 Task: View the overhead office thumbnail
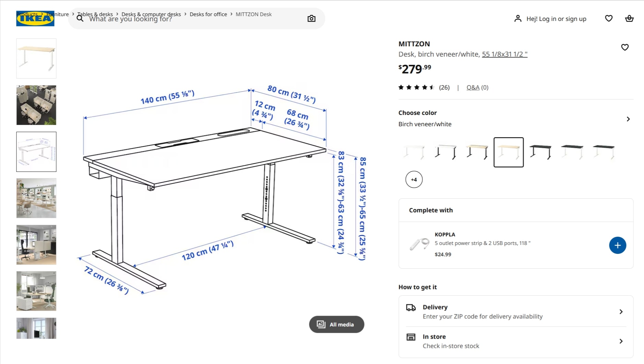[36, 105]
